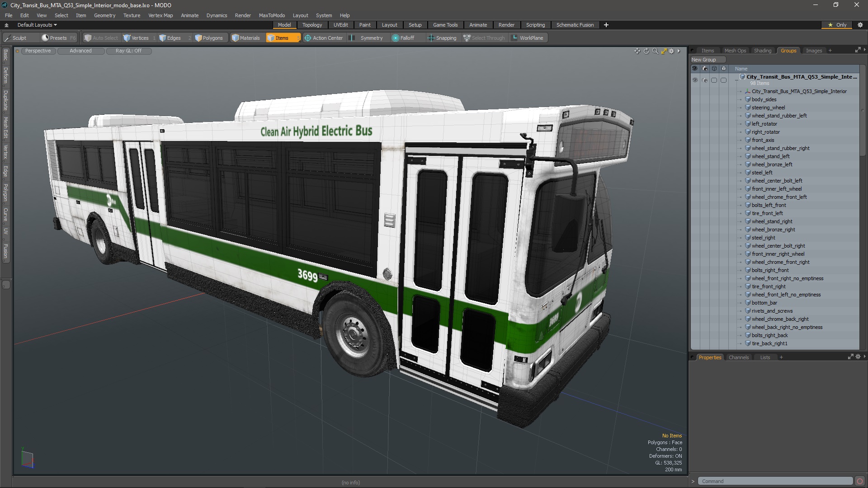
Task: Click the render camera column header icon
Action: 704,69
